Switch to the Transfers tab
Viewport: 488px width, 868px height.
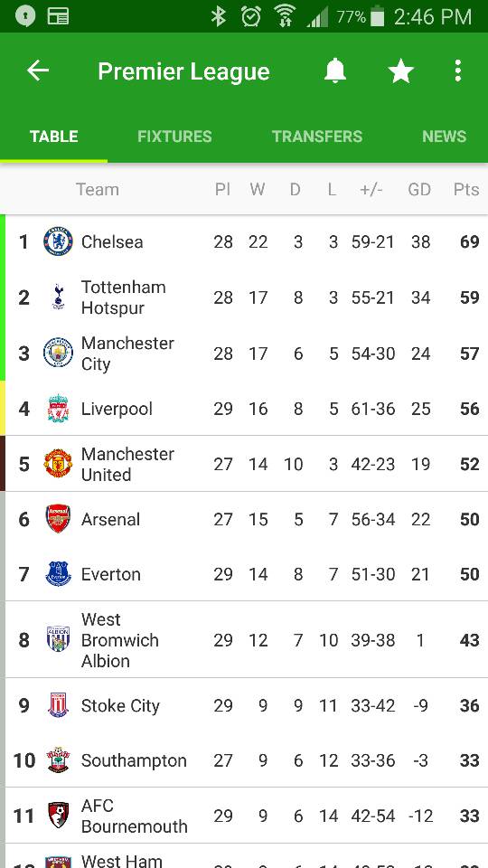(x=317, y=137)
